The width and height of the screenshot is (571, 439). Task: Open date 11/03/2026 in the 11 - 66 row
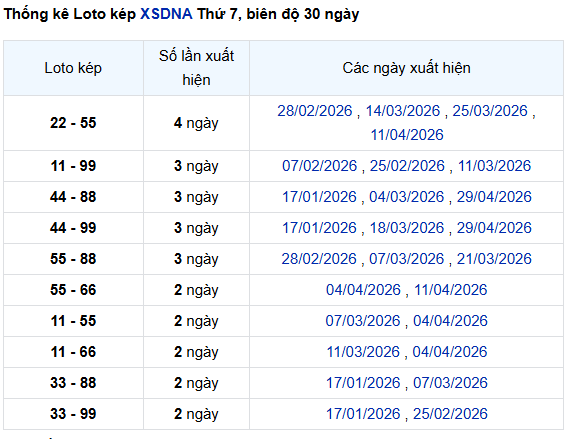tap(363, 352)
